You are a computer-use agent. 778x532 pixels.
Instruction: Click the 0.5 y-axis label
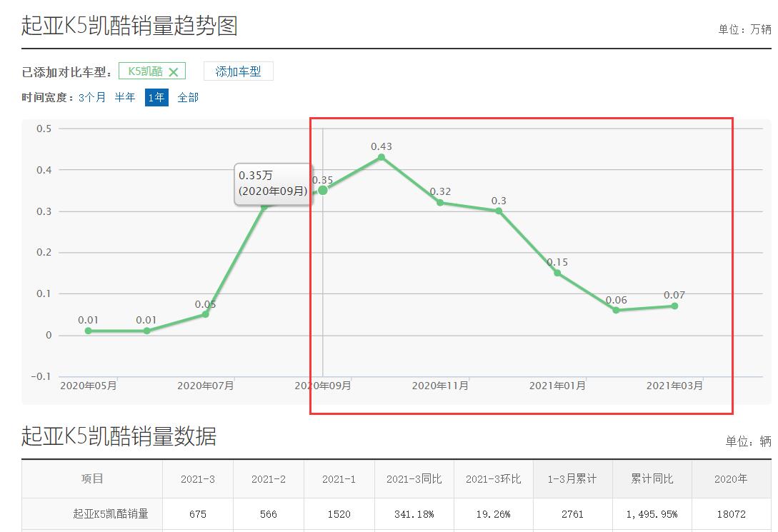click(x=44, y=129)
